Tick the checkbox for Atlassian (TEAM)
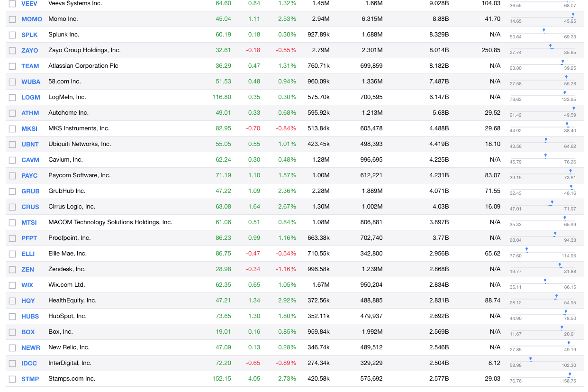Screen dimensions: 588x392 click(x=12, y=66)
